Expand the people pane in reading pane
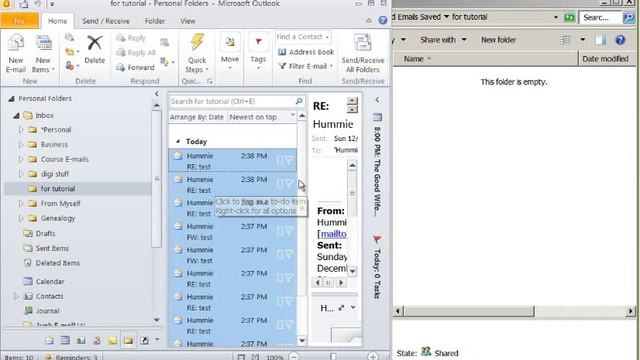The width and height of the screenshot is (640, 360). pyautogui.click(x=353, y=308)
